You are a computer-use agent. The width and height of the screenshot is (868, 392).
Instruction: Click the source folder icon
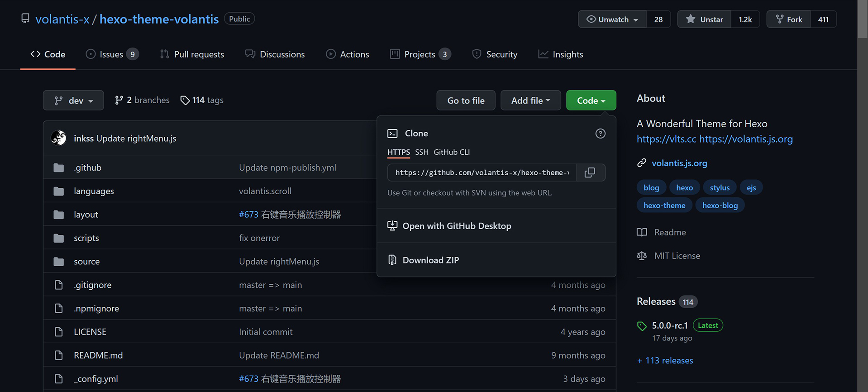(58, 262)
